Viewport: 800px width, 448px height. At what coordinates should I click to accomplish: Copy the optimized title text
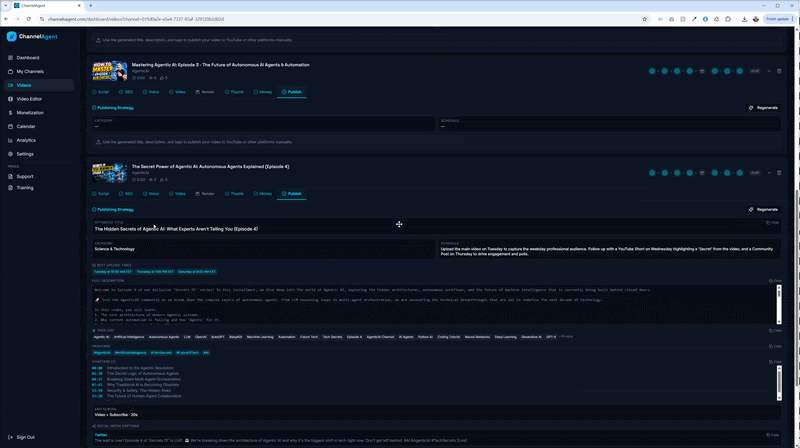pos(773,223)
